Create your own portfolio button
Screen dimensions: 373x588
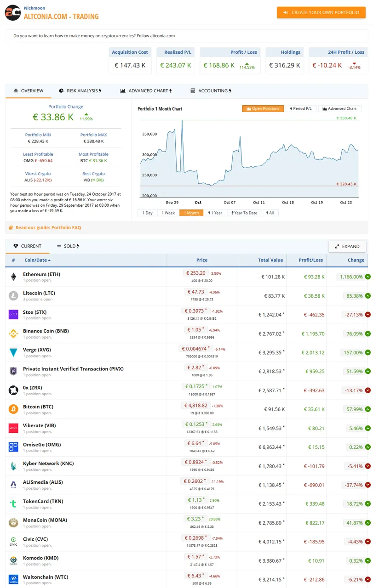[x=321, y=12]
